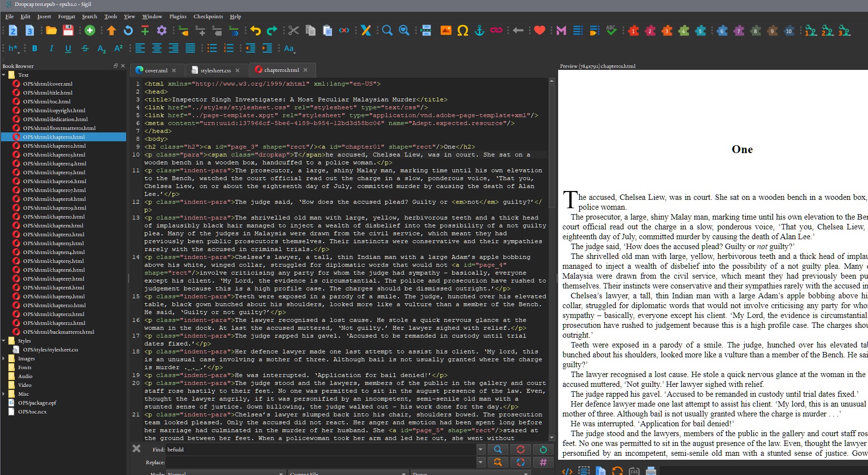
Task: Close the chapter01.html tab
Action: 305,70
